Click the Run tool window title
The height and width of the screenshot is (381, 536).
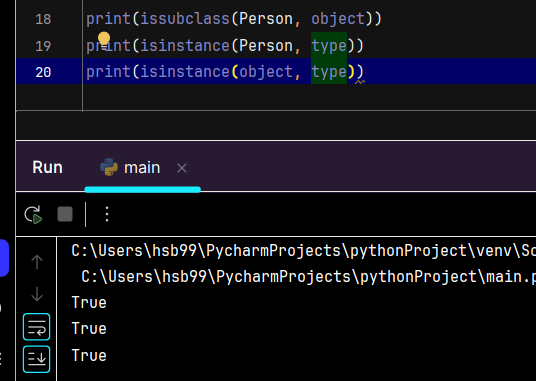tap(48, 167)
